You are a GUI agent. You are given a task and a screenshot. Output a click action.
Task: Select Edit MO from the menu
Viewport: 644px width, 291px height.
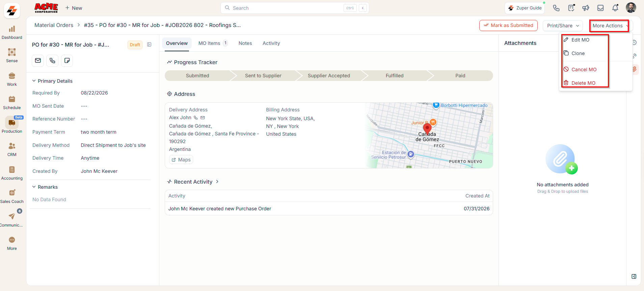(581, 40)
